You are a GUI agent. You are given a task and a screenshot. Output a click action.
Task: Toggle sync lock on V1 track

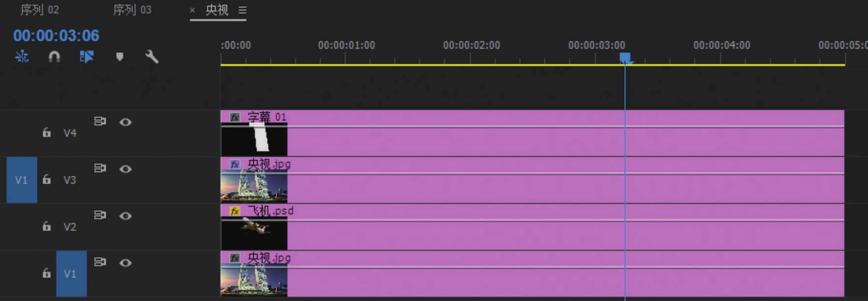pyautogui.click(x=100, y=262)
